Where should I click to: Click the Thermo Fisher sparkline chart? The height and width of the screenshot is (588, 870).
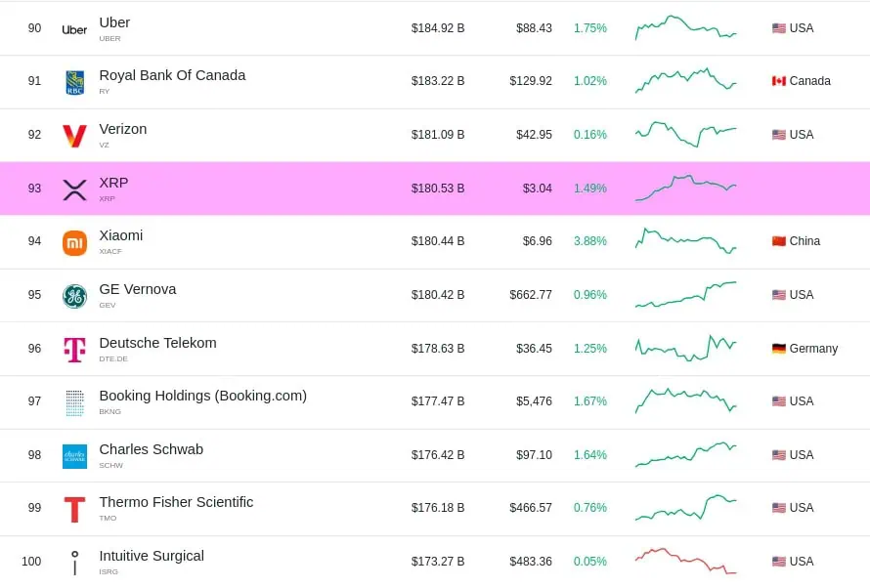click(x=686, y=507)
